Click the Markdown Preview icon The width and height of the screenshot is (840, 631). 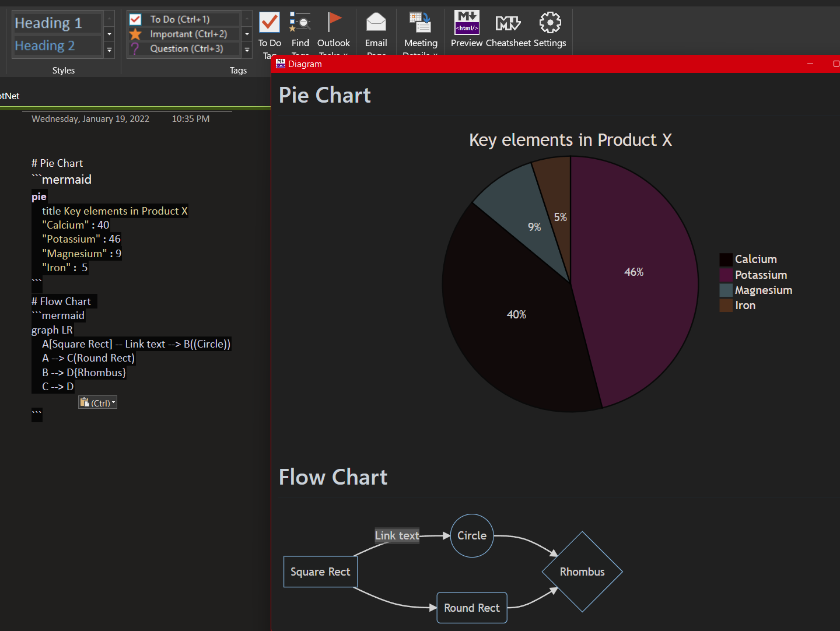pos(467,22)
